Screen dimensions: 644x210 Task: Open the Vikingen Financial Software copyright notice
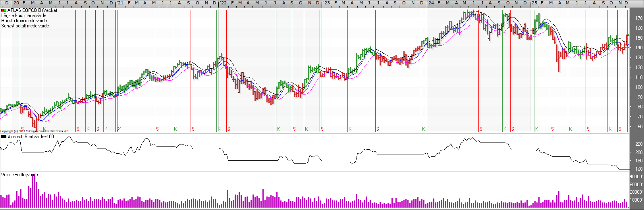pos(34,131)
